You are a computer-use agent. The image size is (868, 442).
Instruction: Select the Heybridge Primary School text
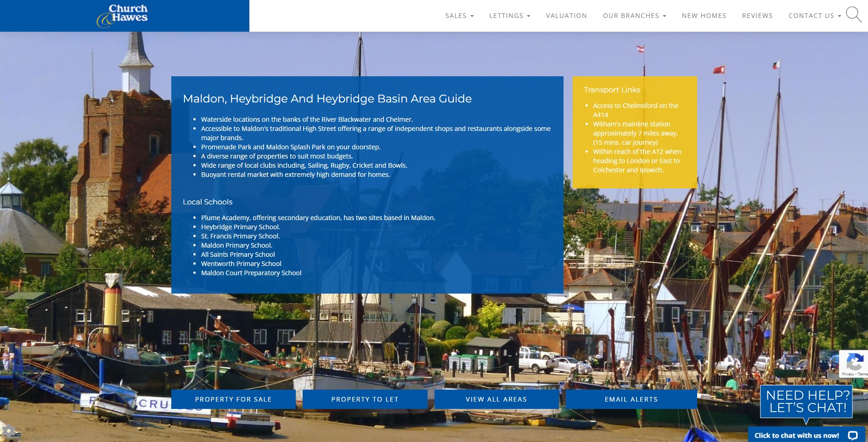click(x=241, y=227)
